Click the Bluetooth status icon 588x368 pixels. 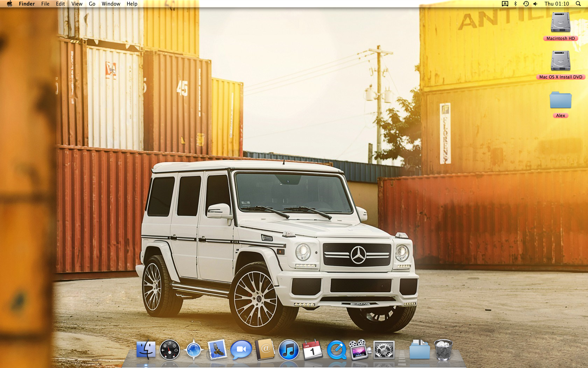click(x=515, y=4)
